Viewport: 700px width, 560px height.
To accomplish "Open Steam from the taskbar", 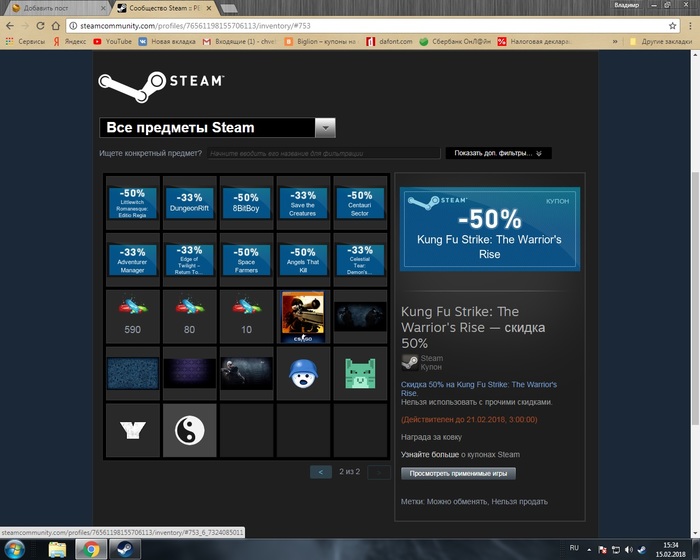I will coord(125,549).
